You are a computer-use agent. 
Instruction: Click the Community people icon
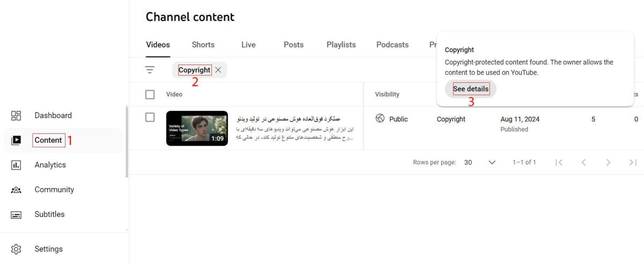click(x=16, y=190)
